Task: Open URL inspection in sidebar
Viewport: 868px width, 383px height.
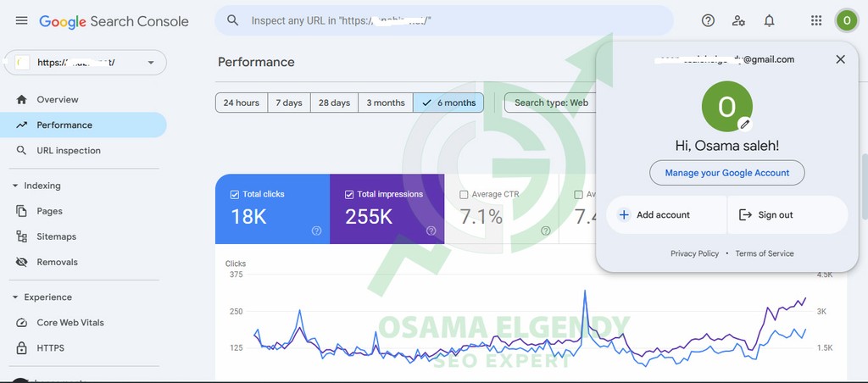Action: [x=68, y=150]
